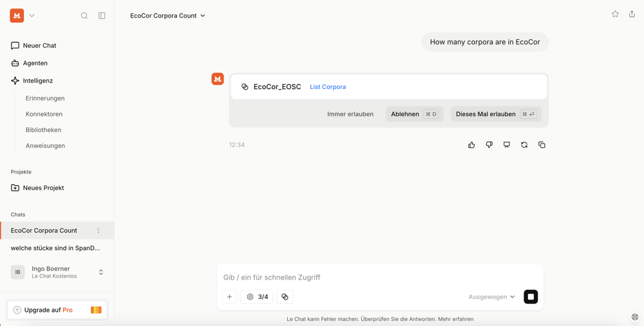This screenshot has width=644, height=326.
Task: Click the IB avatar
Action: tap(17, 272)
